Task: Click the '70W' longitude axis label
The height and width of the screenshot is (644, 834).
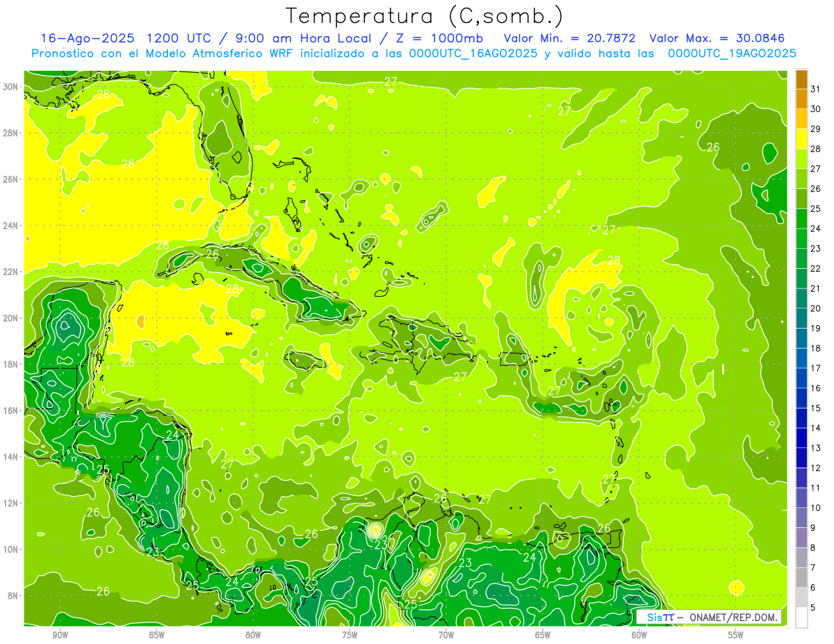Action: (446, 635)
